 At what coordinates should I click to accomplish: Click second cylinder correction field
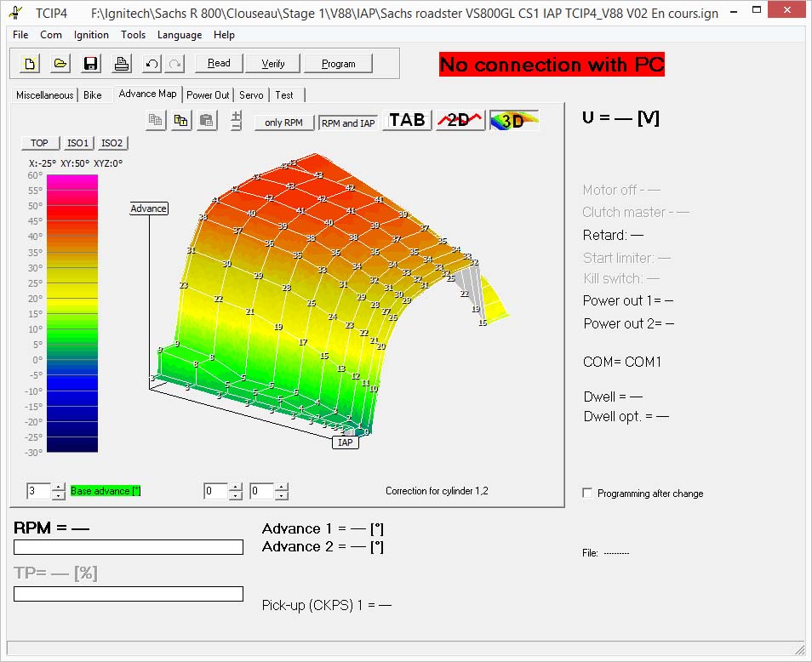[262, 491]
